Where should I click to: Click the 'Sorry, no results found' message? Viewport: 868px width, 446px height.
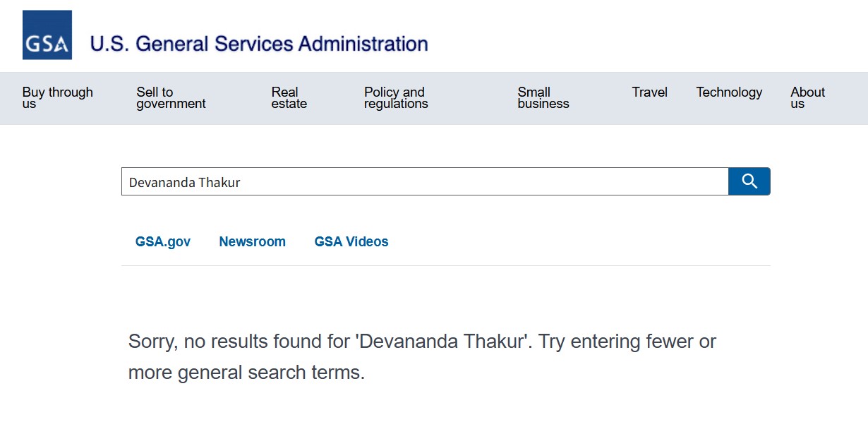240,342
